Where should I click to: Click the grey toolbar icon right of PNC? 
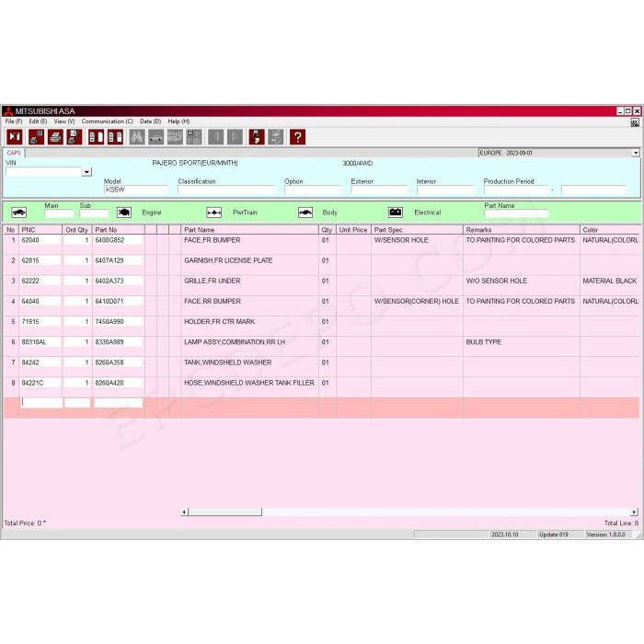(x=194, y=137)
